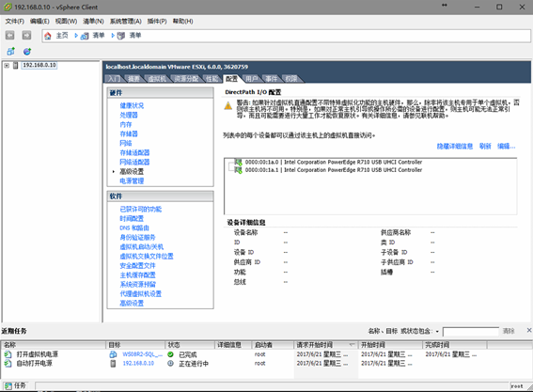Screen dimensions: 533x392
Task: Click the 刷新 link
Action: (x=485, y=147)
